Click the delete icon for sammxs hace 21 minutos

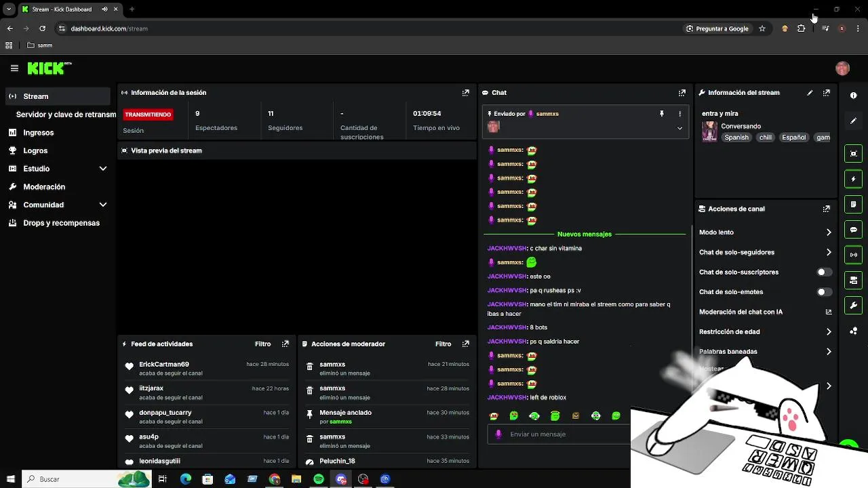click(310, 367)
